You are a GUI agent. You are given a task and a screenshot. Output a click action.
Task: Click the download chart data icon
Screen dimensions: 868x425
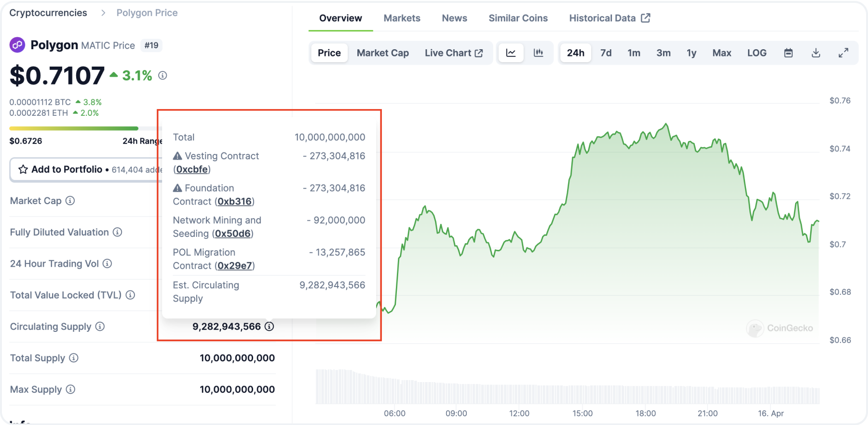[816, 53]
